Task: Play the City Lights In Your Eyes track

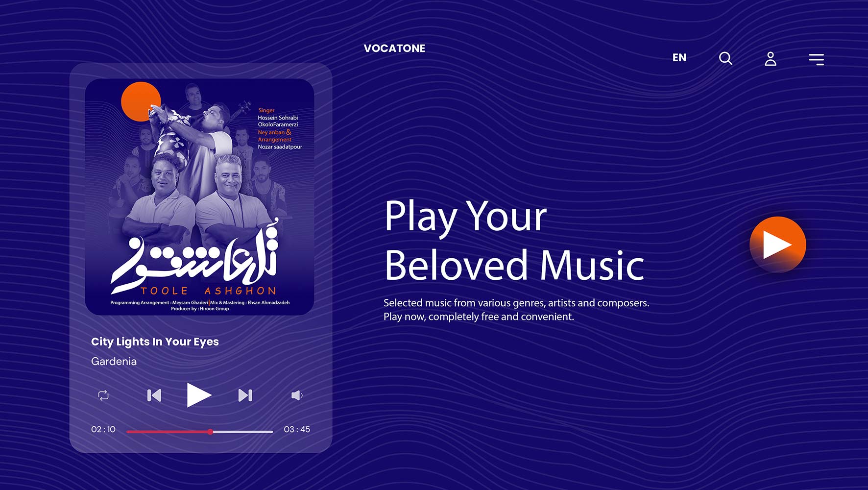Action: tap(199, 395)
